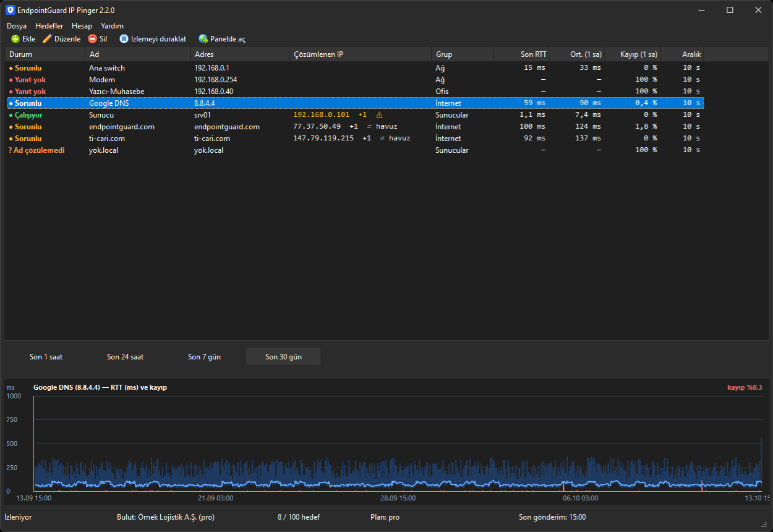Sort by the Aralık column header
Screen dimensions: 773x532
682,54
